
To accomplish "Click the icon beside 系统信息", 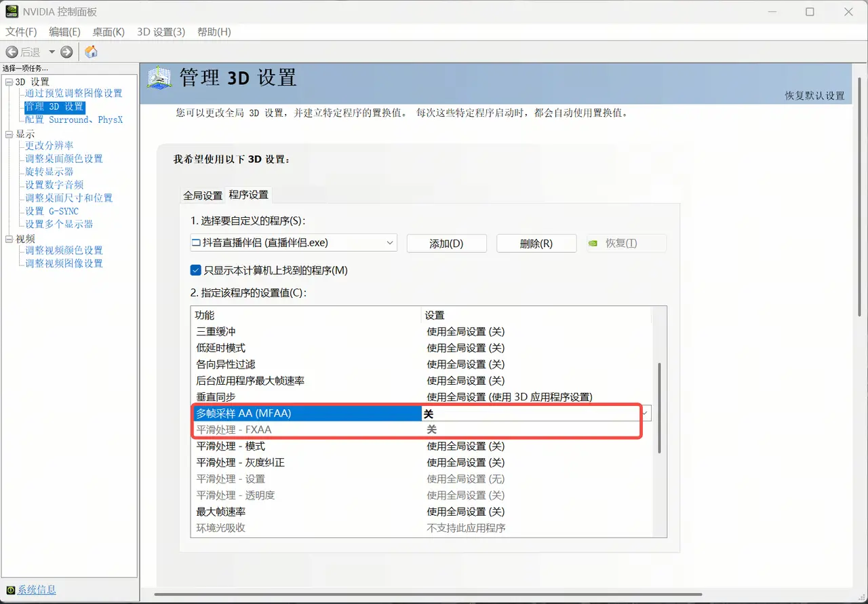I will coord(10,590).
